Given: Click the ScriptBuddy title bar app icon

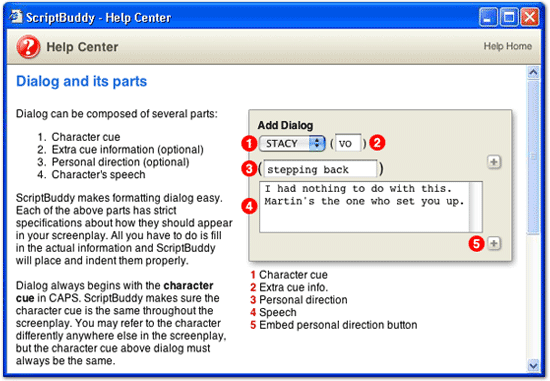Looking at the screenshot, I should (x=16, y=16).
